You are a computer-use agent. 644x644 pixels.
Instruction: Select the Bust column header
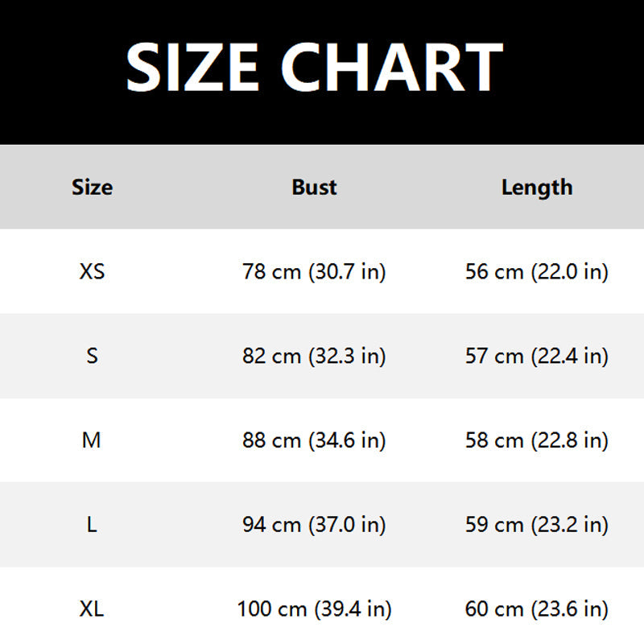[314, 188]
